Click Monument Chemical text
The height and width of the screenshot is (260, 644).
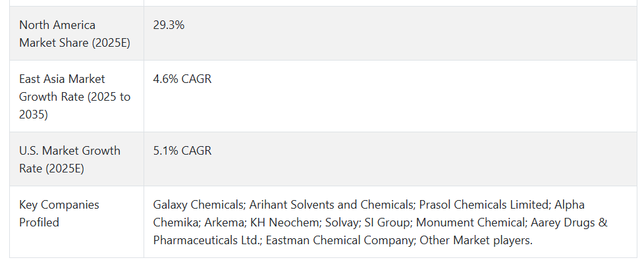click(470, 222)
